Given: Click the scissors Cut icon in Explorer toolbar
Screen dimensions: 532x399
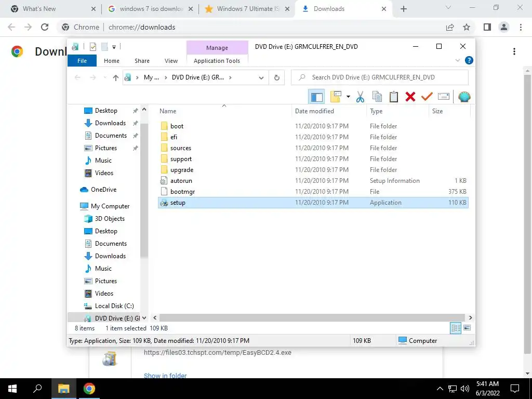Looking at the screenshot, I should pos(360,97).
